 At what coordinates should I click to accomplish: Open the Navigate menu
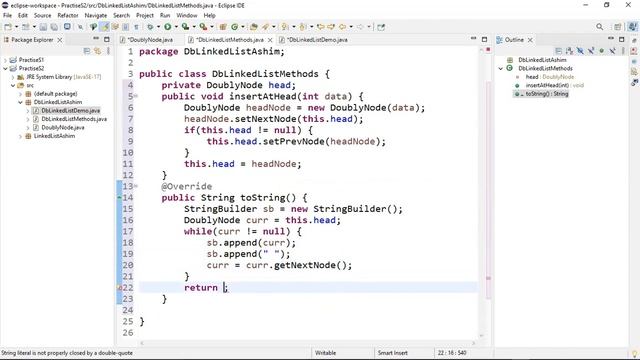point(96,16)
